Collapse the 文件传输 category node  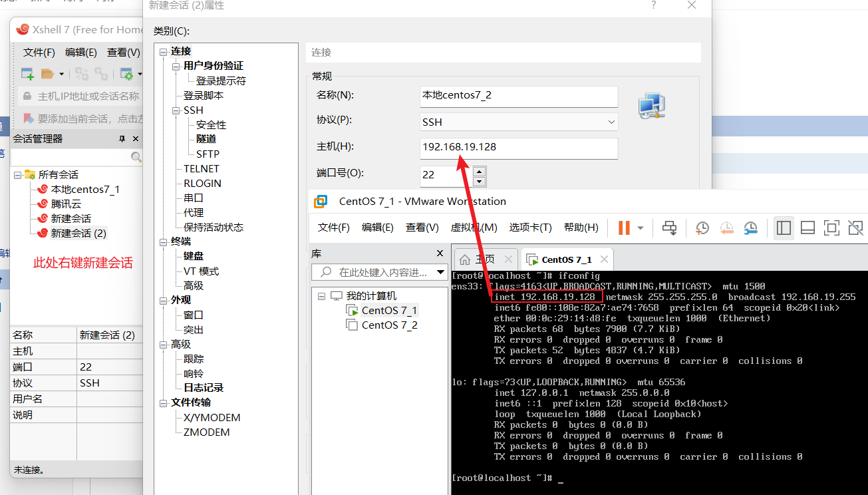[x=164, y=403]
